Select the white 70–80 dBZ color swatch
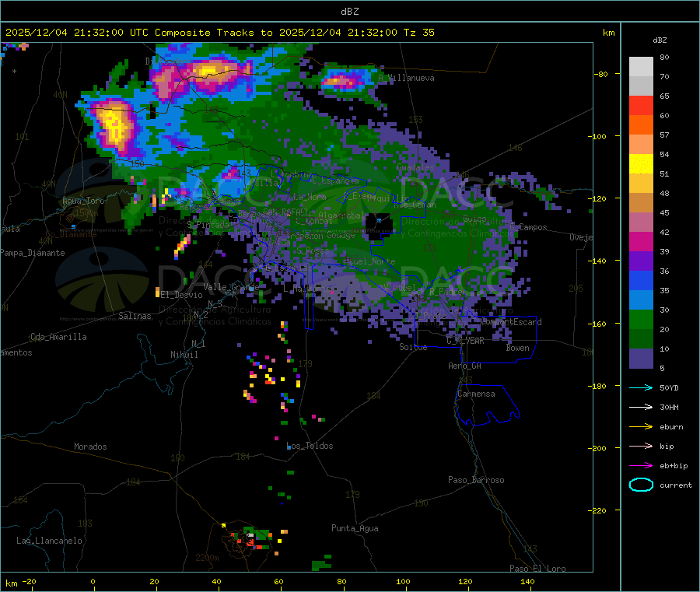Viewport: 700px width, 592px height. pos(641,67)
